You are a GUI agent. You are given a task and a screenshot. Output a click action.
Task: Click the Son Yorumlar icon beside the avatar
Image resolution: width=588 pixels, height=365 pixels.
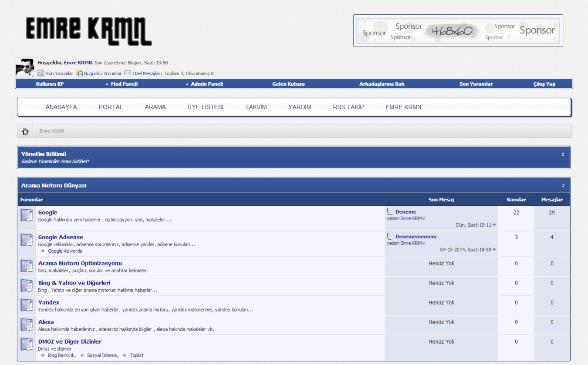[41, 74]
